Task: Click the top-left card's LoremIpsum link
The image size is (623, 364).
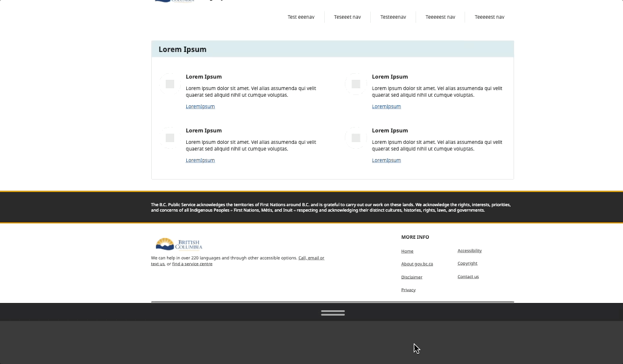Action: coord(200,106)
